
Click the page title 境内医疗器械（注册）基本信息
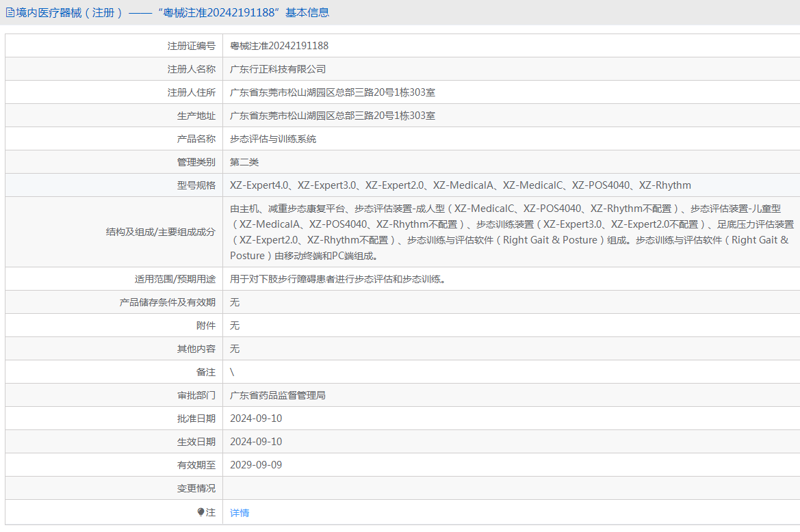pyautogui.click(x=172, y=13)
